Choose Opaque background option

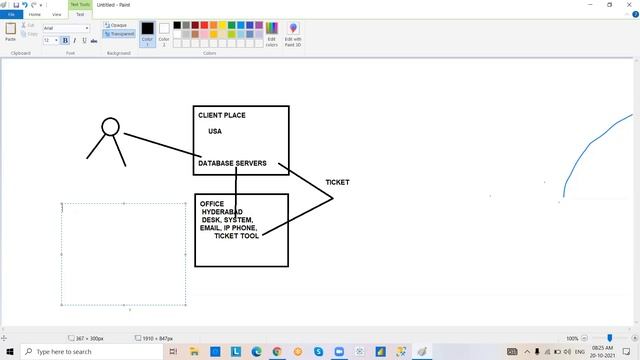(x=116, y=25)
